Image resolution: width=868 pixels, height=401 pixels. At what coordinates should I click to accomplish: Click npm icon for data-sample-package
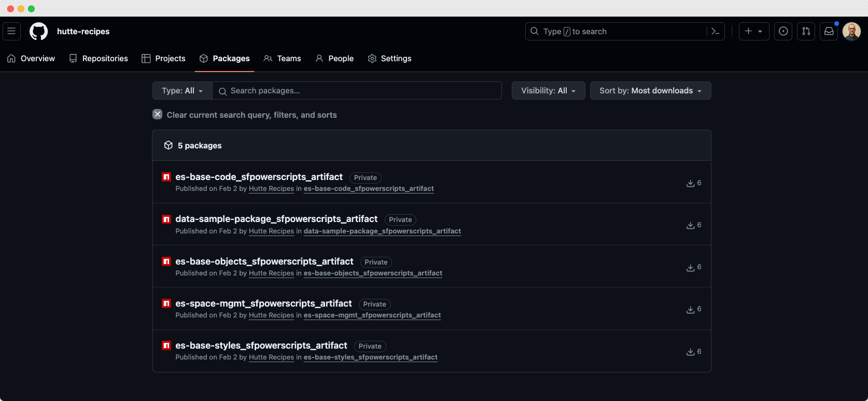tap(166, 219)
